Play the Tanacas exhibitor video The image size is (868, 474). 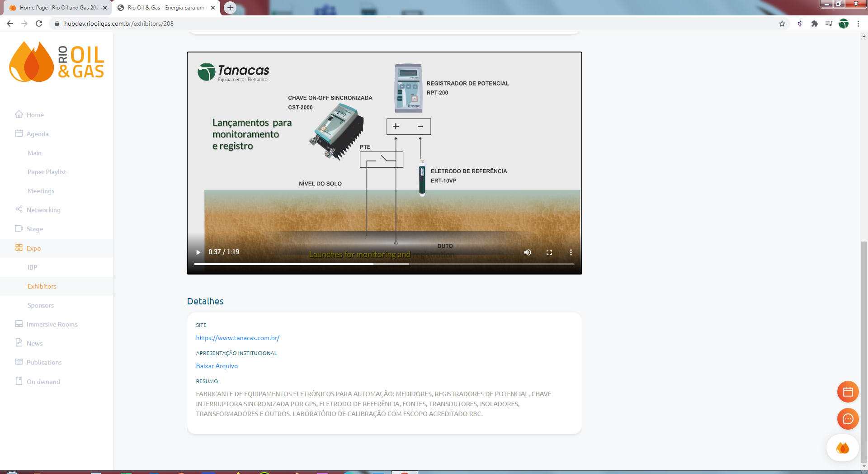coord(198,252)
